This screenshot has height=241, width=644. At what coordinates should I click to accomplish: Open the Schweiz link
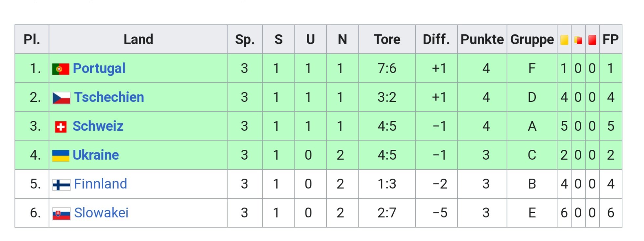98,126
